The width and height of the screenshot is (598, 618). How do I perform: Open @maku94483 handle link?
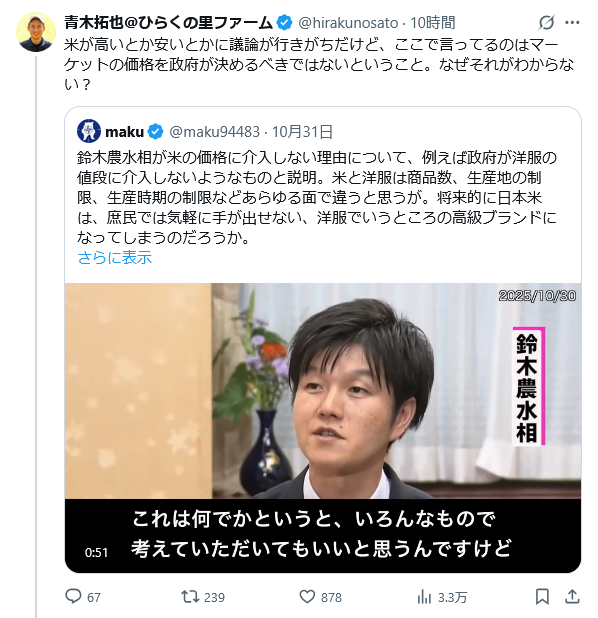pyautogui.click(x=214, y=131)
